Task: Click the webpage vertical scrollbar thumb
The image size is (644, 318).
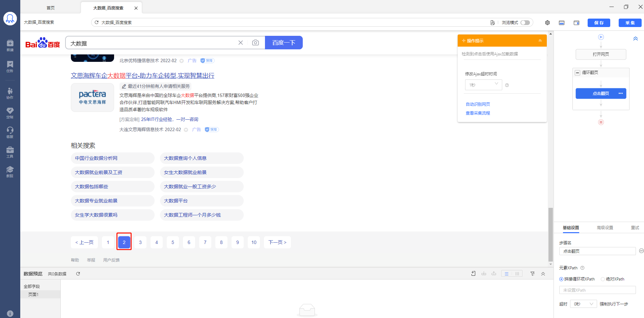Action: point(551,235)
